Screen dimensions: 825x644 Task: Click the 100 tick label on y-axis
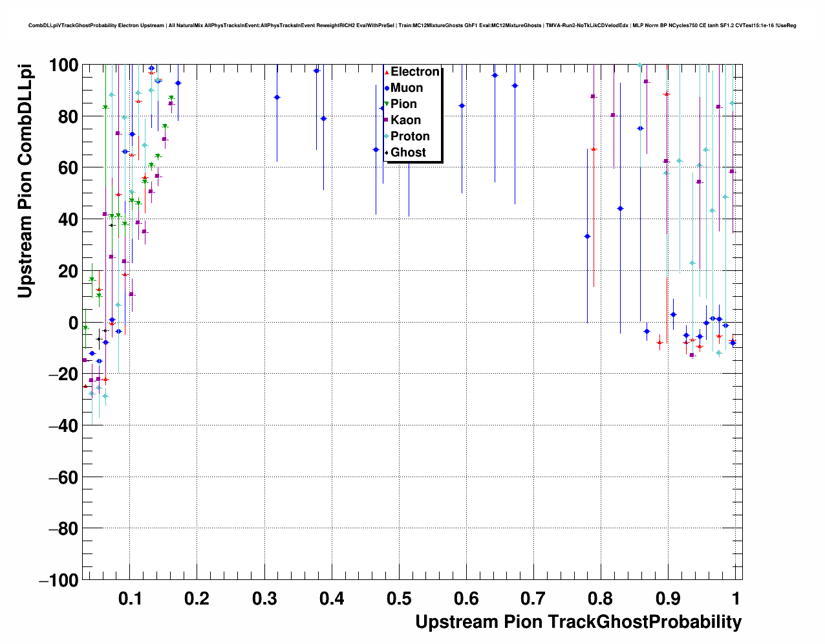pyautogui.click(x=63, y=65)
